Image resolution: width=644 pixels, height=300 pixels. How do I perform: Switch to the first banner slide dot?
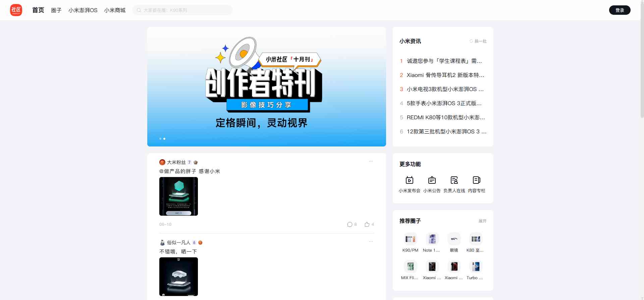tap(160, 139)
